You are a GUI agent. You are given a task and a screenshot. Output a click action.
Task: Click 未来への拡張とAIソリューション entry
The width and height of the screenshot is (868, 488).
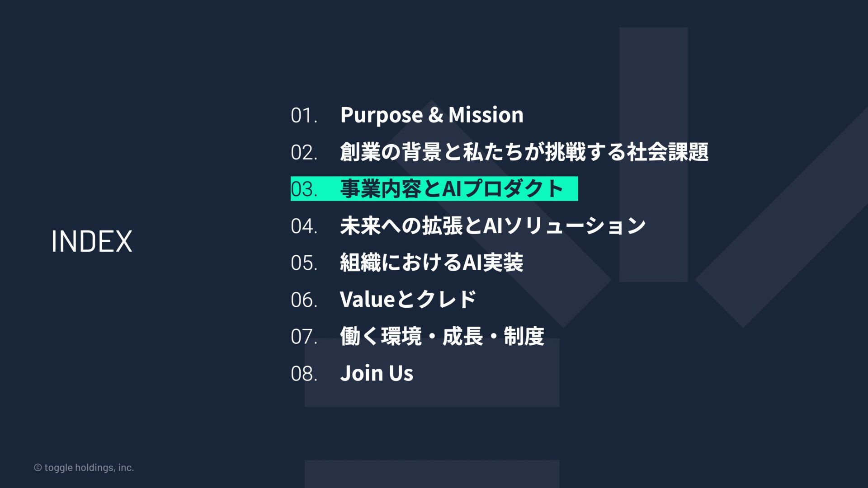coord(493,226)
